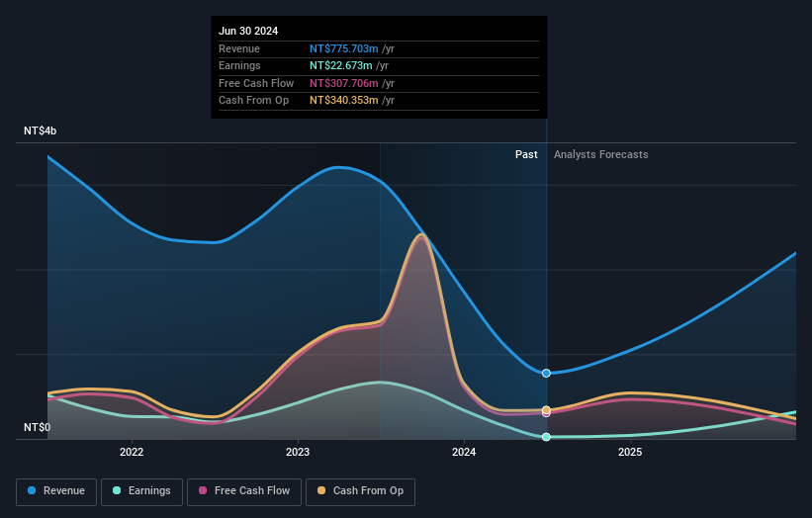This screenshot has width=812, height=518.
Task: Click the Past label on the chart
Action: [526, 154]
